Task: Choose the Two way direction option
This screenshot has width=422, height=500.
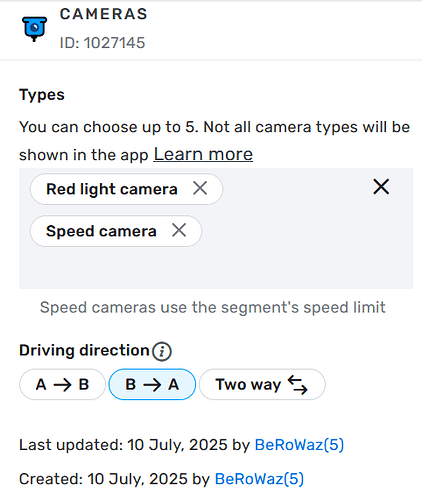Action: click(262, 384)
